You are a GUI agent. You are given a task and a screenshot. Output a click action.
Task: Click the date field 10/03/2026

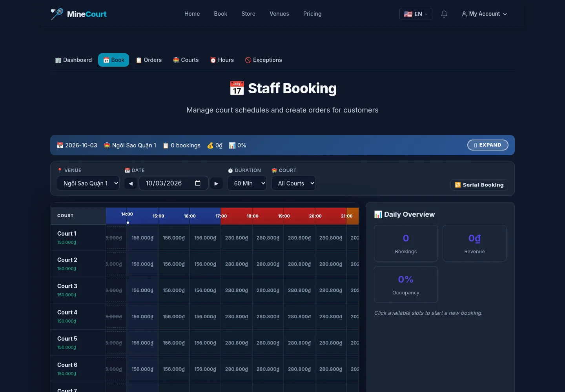tap(173, 183)
